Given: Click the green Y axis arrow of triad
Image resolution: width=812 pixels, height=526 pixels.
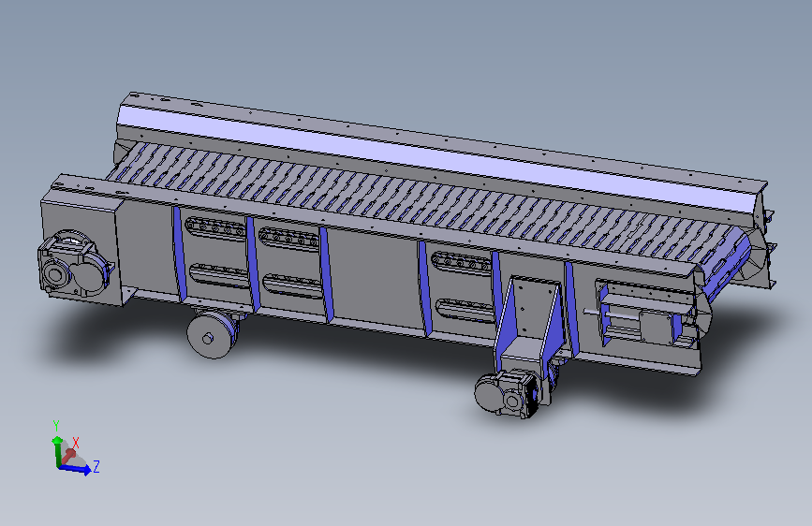Looking at the screenshot, I should coord(56,449).
